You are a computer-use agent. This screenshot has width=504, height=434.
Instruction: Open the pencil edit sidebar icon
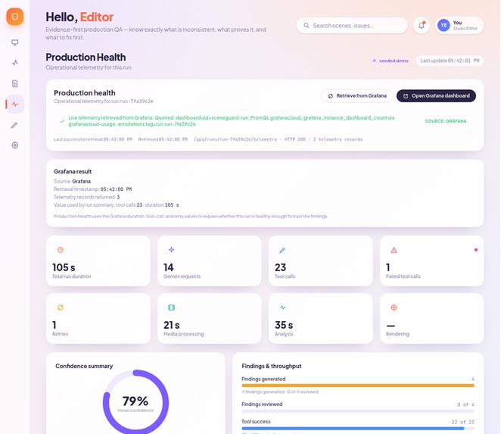coord(15,125)
